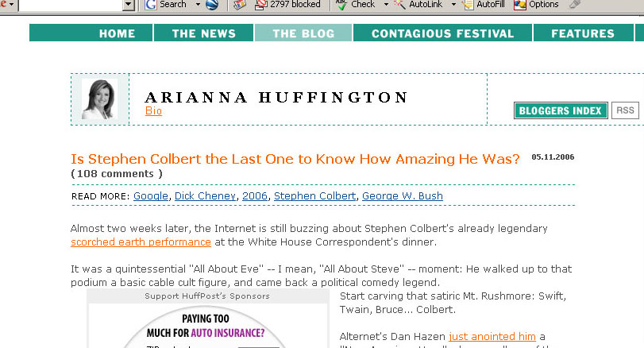This screenshot has height=348, width=644.
Task: Open the 108 comments link
Action: pos(117,174)
